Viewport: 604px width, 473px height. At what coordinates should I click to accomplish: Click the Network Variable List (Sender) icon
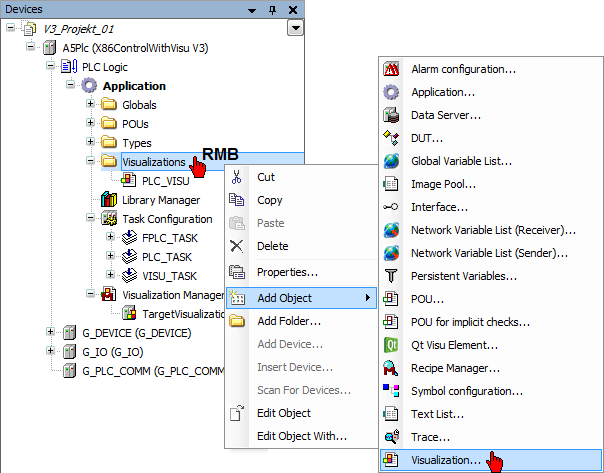pos(391,253)
